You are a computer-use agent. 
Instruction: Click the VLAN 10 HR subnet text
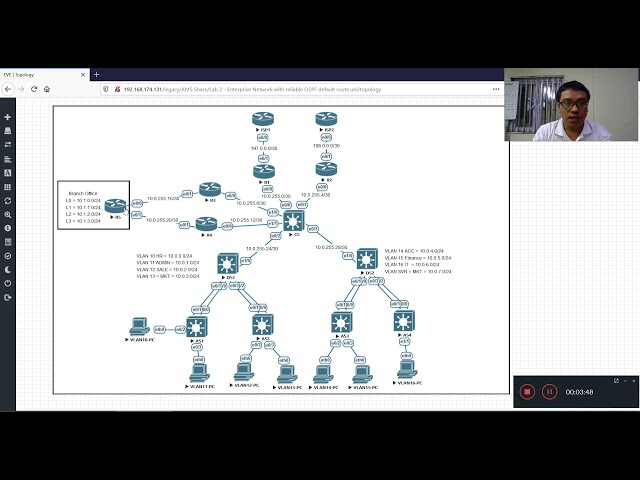pyautogui.click(x=164, y=256)
